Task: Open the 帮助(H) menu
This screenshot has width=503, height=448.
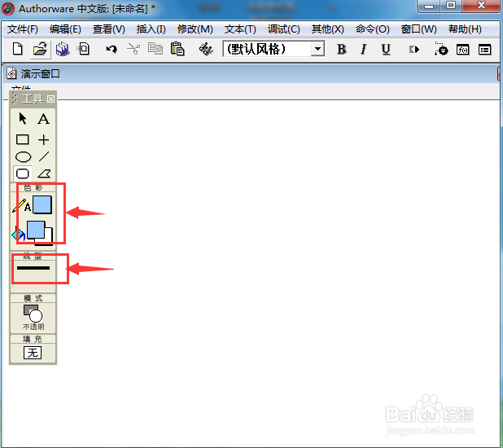Action: tap(465, 29)
